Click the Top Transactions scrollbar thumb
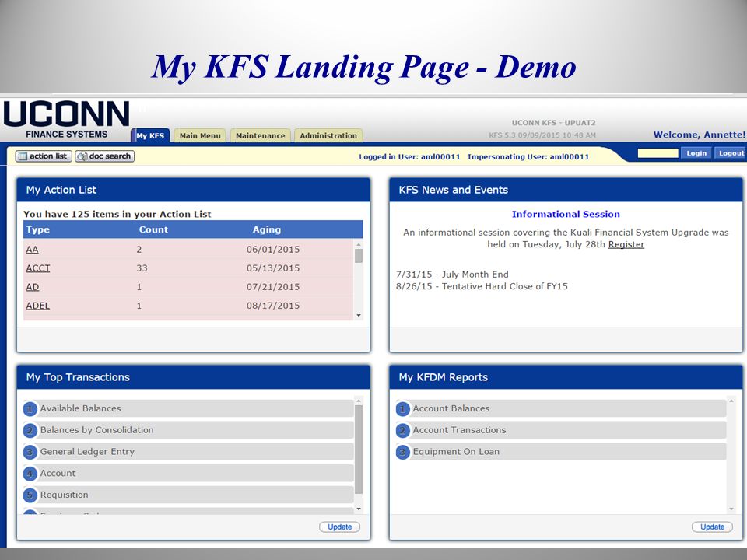 pyautogui.click(x=359, y=450)
